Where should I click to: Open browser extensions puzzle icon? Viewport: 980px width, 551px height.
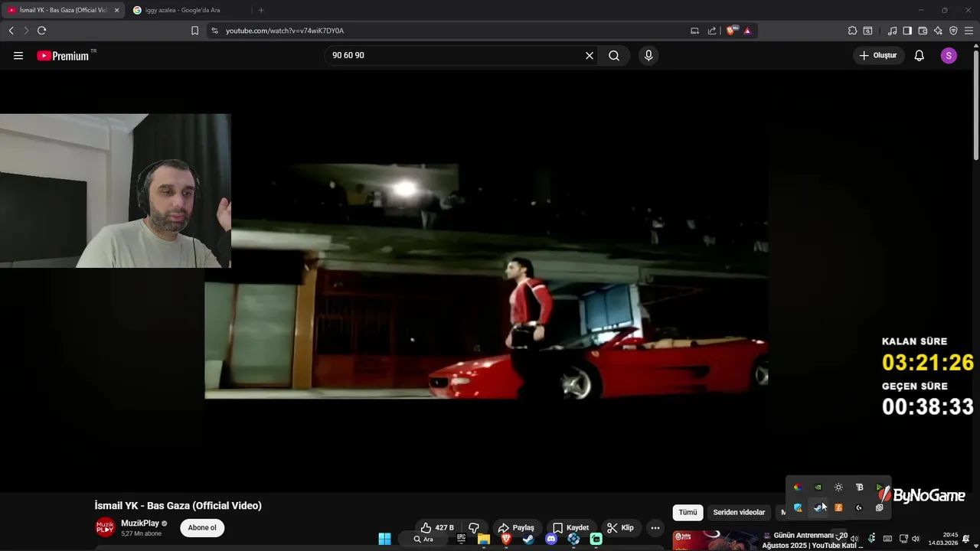coord(852,31)
